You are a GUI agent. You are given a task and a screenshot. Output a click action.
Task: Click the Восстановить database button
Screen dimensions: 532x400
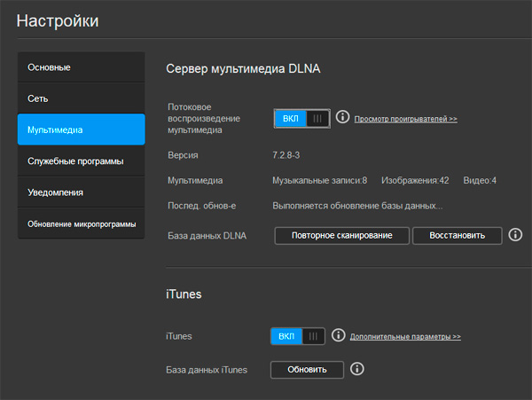457,235
